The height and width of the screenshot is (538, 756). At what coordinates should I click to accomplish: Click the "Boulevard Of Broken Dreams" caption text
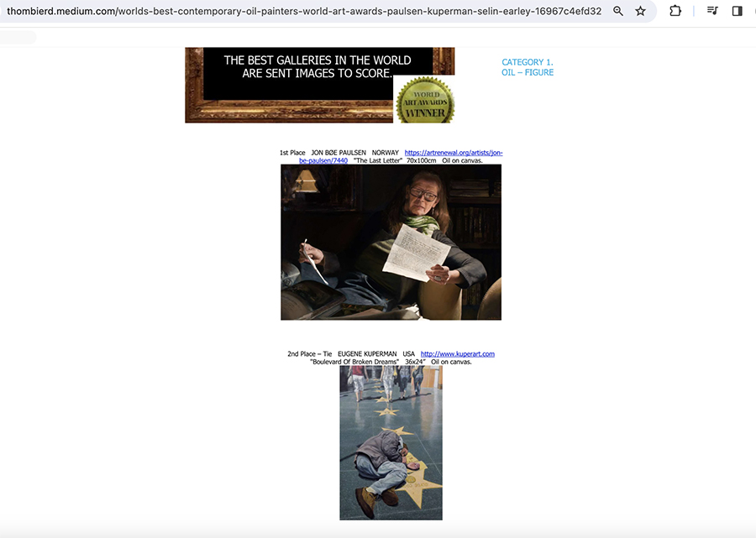click(x=354, y=362)
